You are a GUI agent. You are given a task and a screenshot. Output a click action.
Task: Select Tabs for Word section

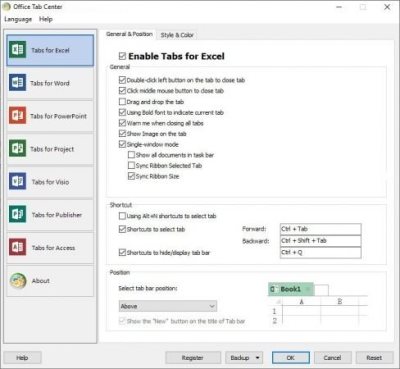(x=50, y=83)
